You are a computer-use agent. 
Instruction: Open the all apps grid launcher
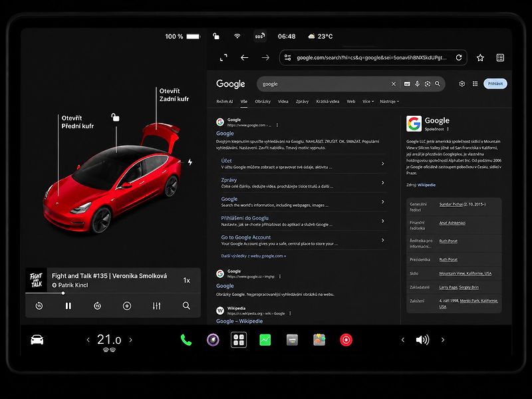click(x=239, y=340)
